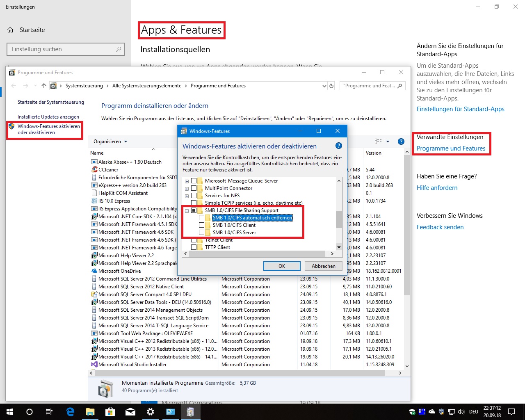Toggle MultiPoint Connector checkbox
Image resolution: width=525 pixels, height=420 pixels.
[x=194, y=188]
